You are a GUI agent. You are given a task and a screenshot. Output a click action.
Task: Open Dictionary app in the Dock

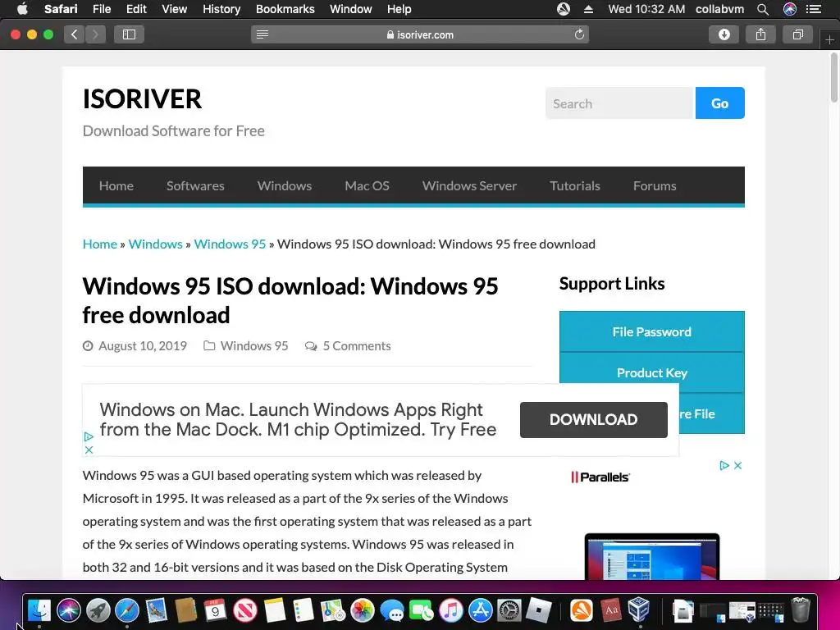tap(610, 609)
